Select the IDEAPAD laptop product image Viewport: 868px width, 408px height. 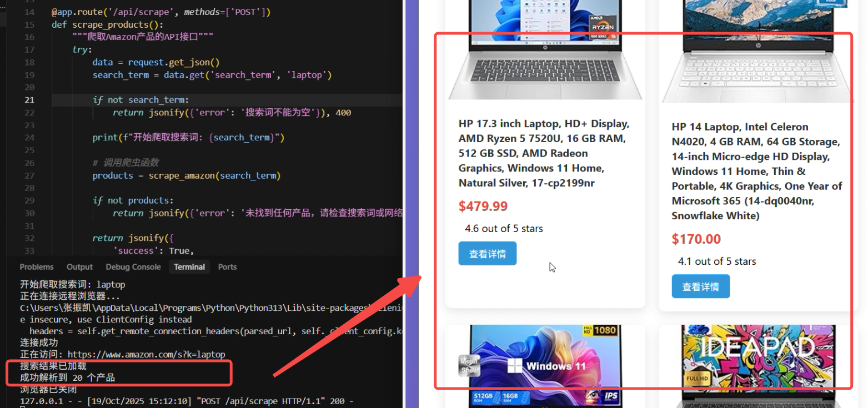pos(759,366)
